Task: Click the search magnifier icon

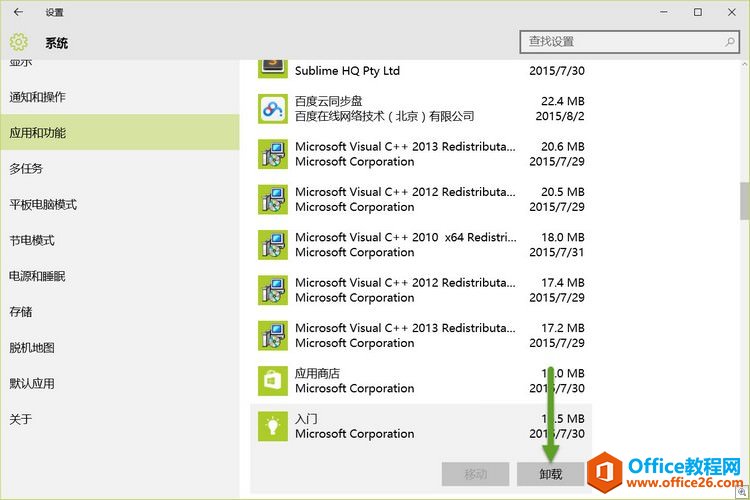Action: pyautogui.click(x=730, y=42)
